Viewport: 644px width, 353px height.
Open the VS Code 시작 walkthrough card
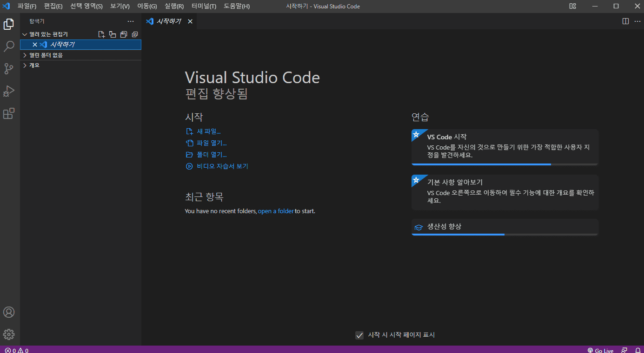(x=505, y=147)
